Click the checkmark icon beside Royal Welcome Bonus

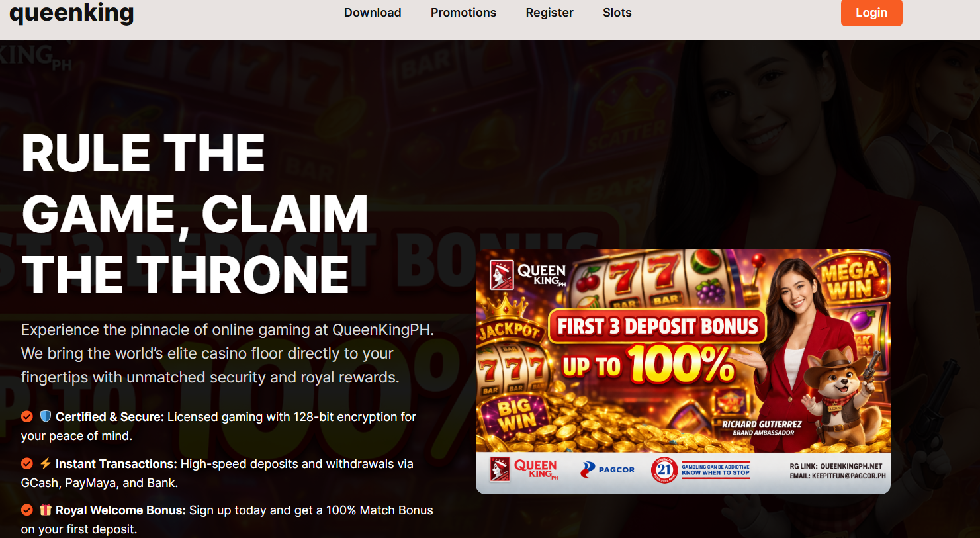(x=27, y=510)
